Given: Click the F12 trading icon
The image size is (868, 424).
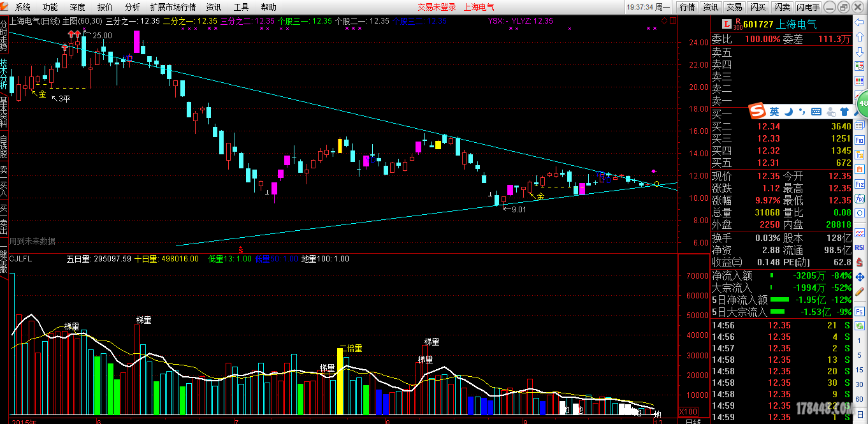Looking at the screenshot, I should (x=860, y=184).
